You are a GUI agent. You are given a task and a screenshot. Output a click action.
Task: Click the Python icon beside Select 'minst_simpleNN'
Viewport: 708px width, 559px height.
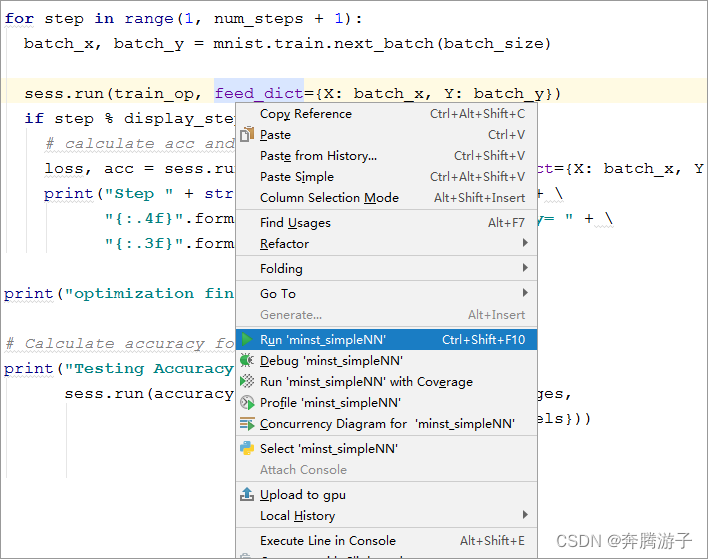pyautogui.click(x=247, y=448)
